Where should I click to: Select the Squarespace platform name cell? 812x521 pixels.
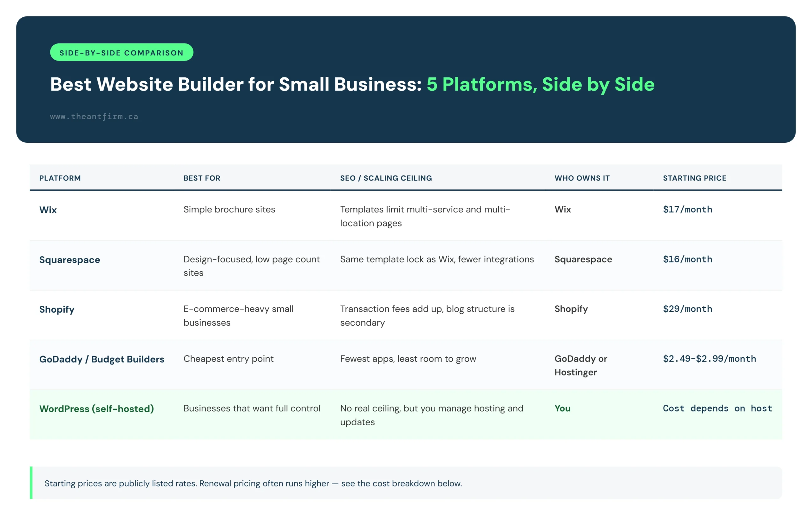pyautogui.click(x=70, y=260)
